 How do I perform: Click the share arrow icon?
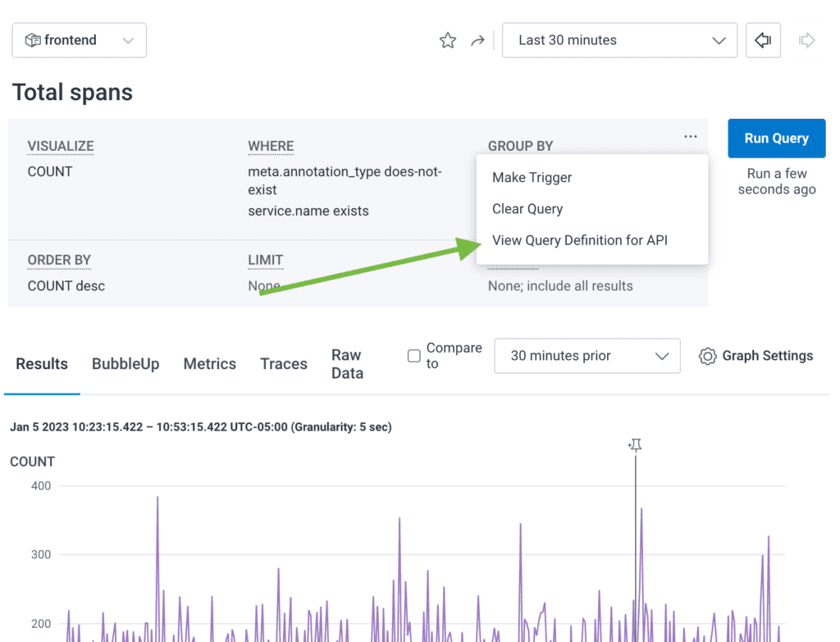pos(477,40)
